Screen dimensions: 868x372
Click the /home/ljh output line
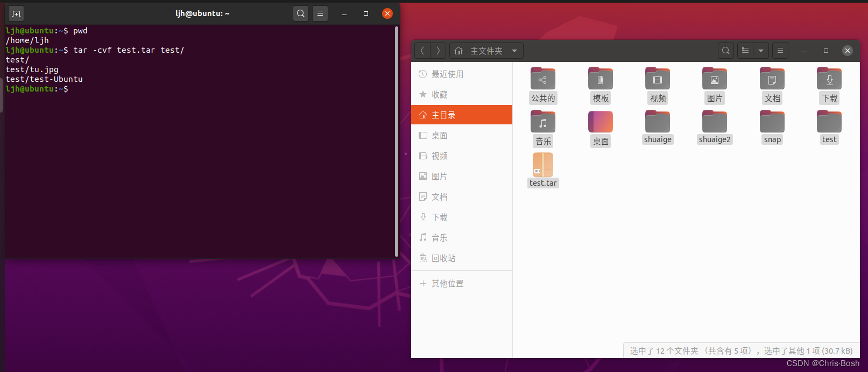pos(27,40)
